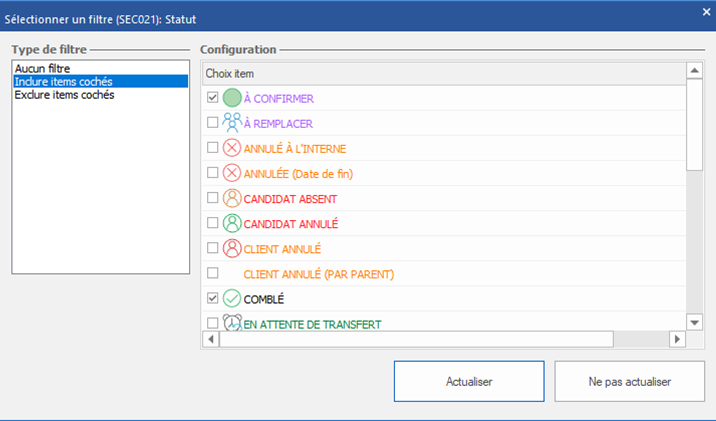Click the blue people À REMPLACER icon
Screen dimensions: 716x421
pyautogui.click(x=232, y=123)
